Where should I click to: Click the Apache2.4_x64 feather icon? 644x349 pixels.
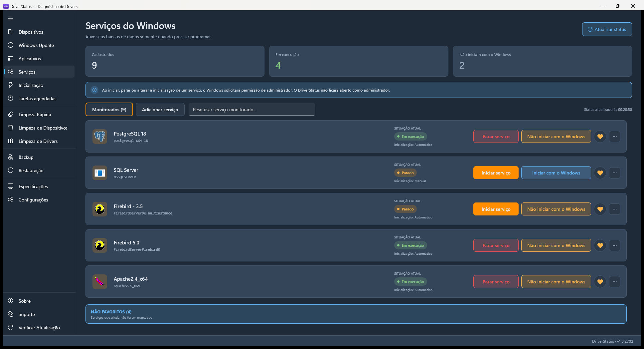(100, 282)
